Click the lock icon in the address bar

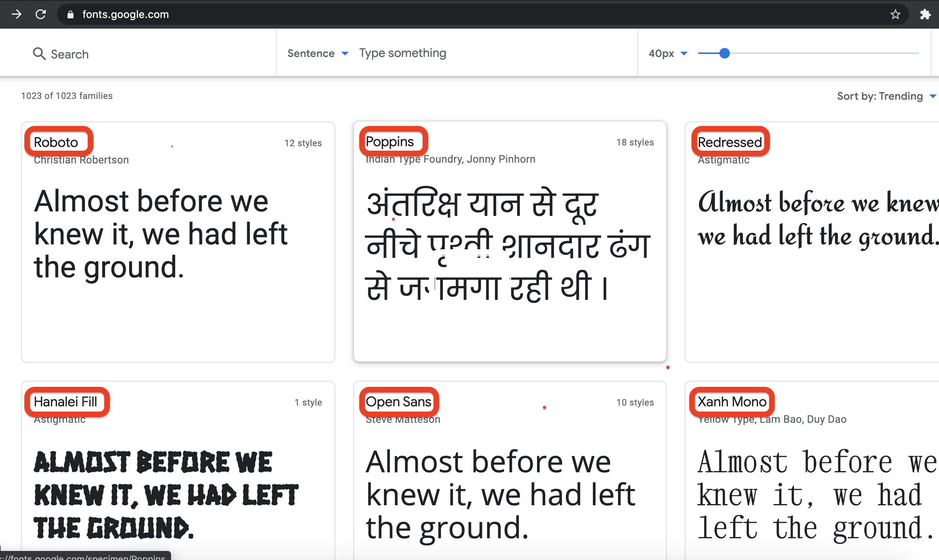pyautogui.click(x=70, y=14)
